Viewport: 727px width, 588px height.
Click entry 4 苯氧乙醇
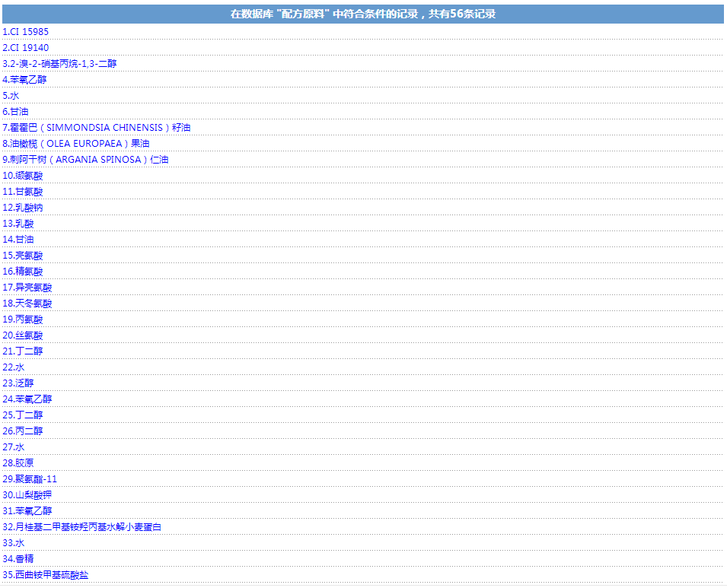pyautogui.click(x=24, y=80)
